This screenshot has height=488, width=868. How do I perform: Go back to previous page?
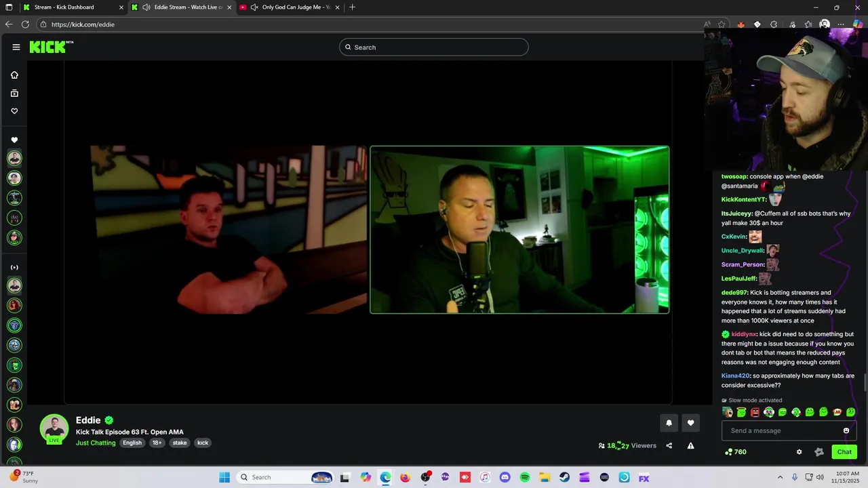click(9, 24)
